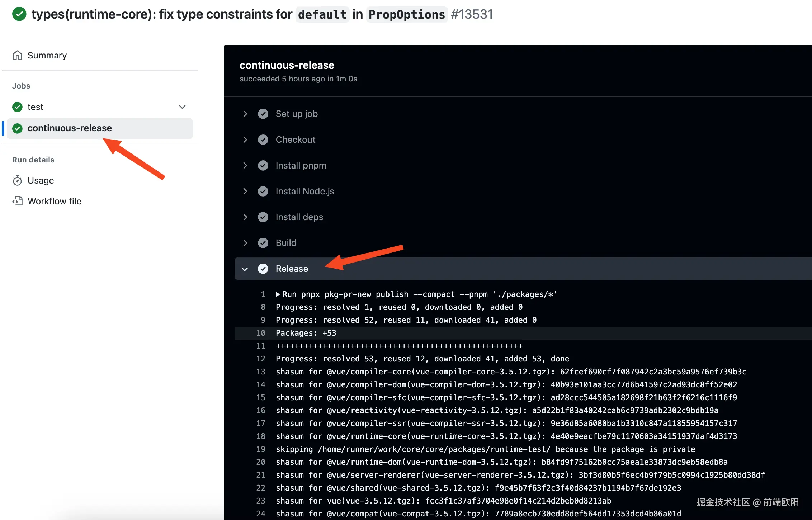The image size is (812, 520).
Task: Click the Workflow file code icon
Action: click(17, 201)
